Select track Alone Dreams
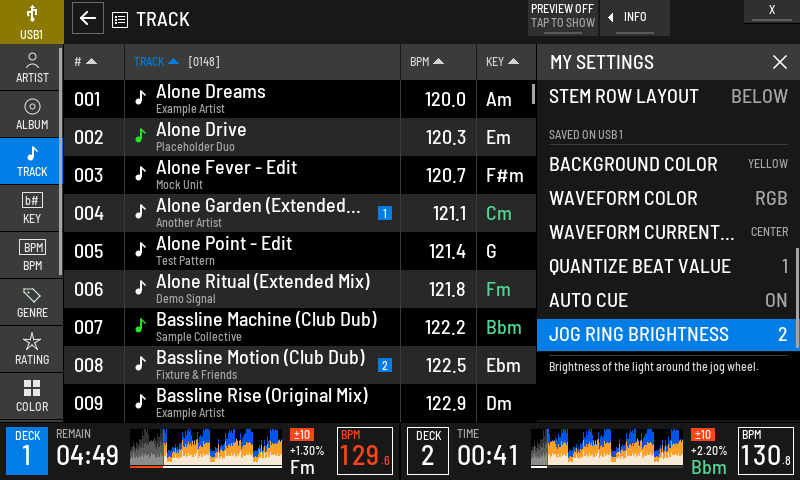 pyautogui.click(x=300, y=99)
